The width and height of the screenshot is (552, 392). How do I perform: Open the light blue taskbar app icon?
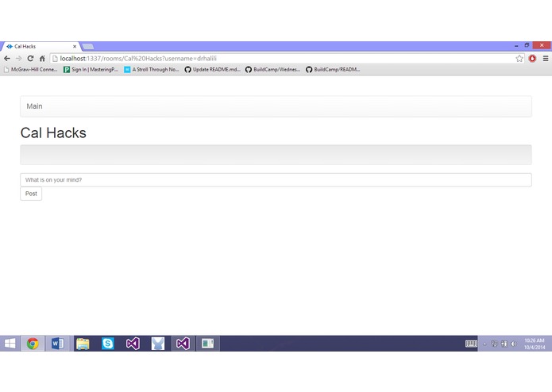pyautogui.click(x=158, y=344)
